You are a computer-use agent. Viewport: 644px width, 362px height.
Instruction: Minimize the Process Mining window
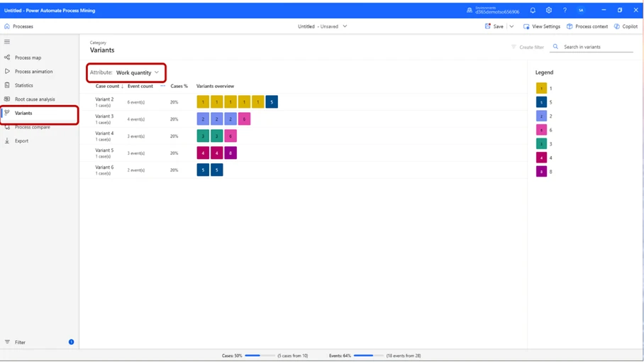(604, 10)
